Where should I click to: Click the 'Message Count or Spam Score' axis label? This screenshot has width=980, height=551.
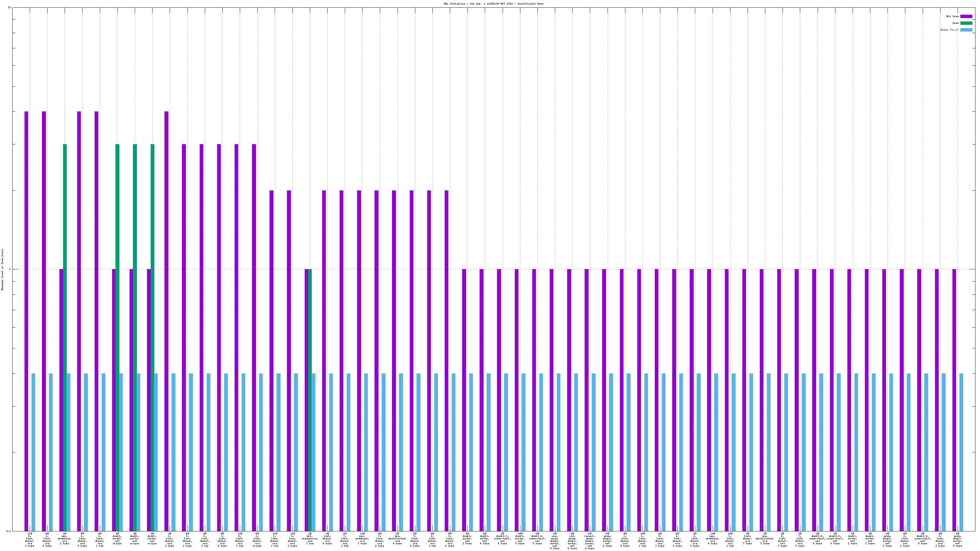2,270
